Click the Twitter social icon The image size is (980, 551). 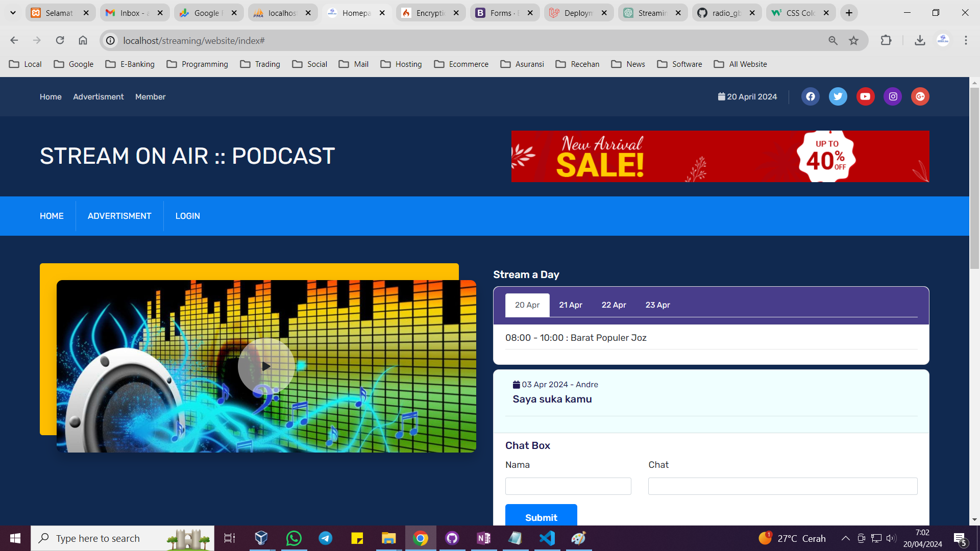(x=838, y=96)
